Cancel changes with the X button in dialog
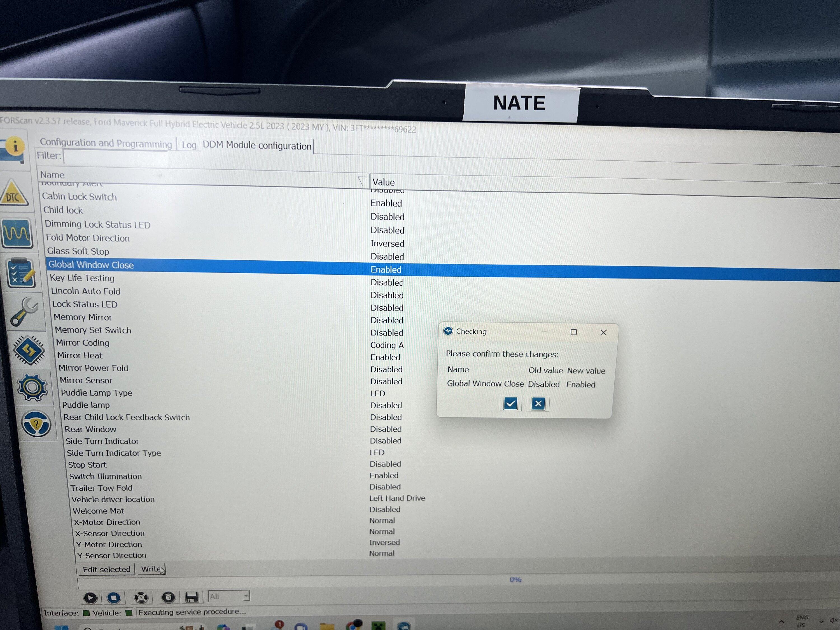Image resolution: width=840 pixels, height=630 pixels. point(538,404)
